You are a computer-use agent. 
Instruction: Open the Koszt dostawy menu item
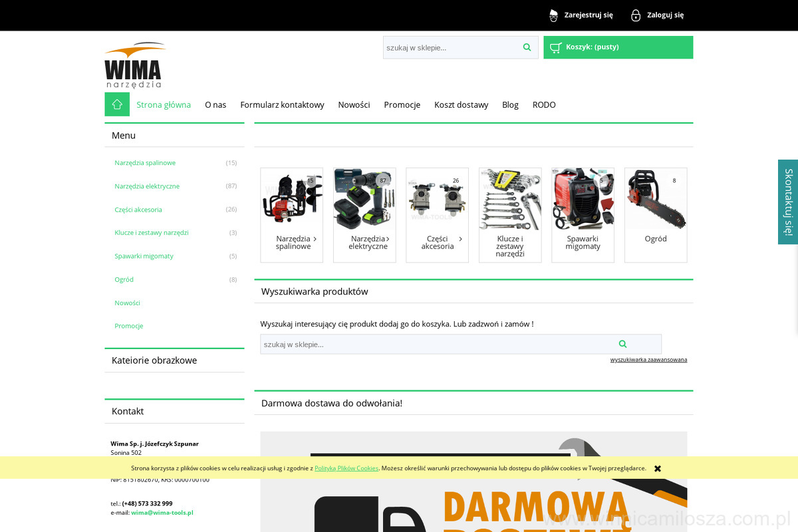[x=461, y=104]
